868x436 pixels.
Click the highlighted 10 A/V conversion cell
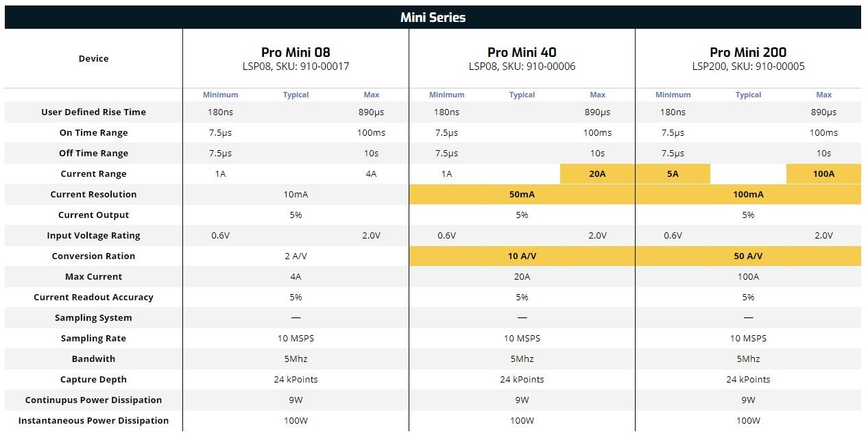(522, 256)
